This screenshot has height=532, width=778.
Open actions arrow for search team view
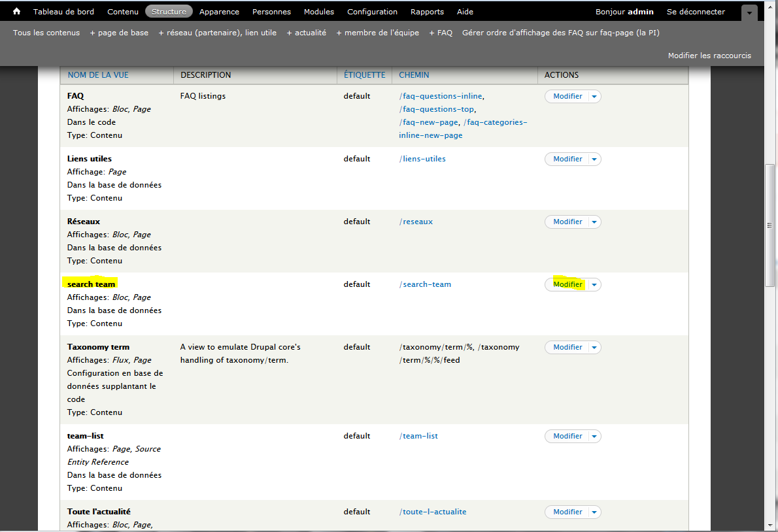[x=594, y=285]
